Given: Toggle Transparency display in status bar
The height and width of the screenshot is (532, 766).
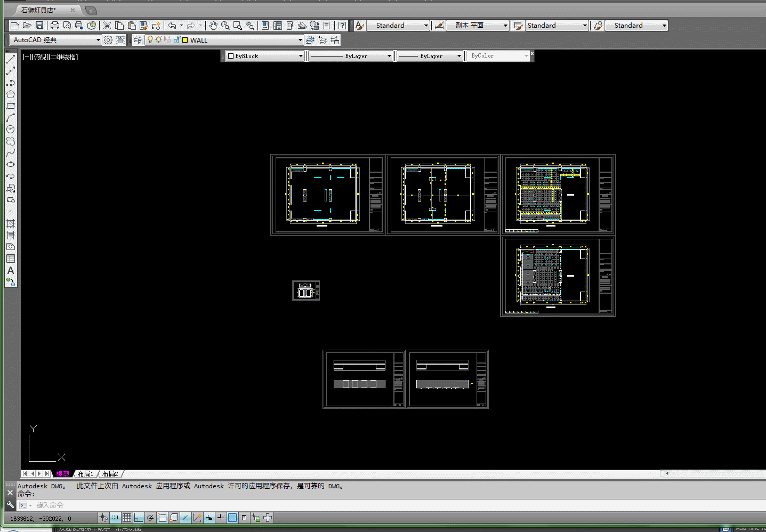Looking at the screenshot, I should [x=232, y=518].
